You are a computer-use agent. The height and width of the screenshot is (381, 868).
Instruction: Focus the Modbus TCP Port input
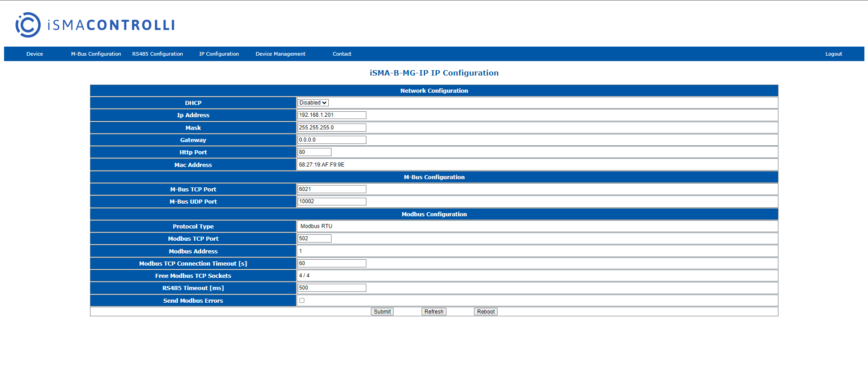coord(314,238)
